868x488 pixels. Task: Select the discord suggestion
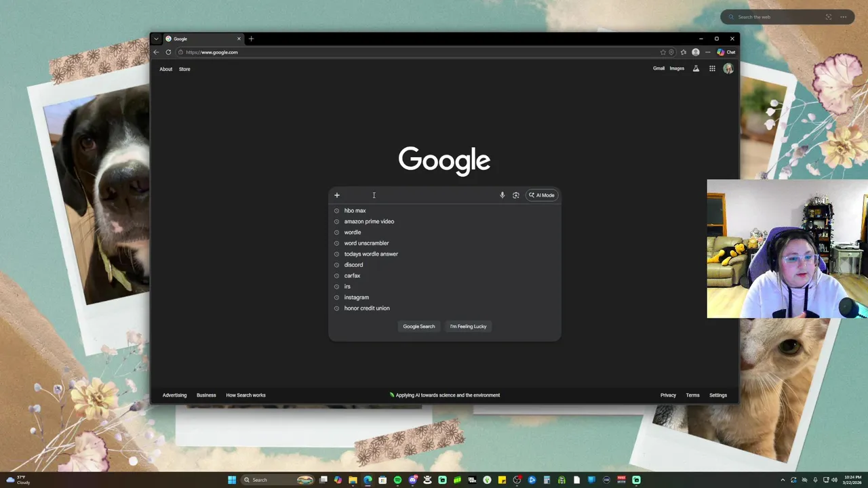[445, 265]
